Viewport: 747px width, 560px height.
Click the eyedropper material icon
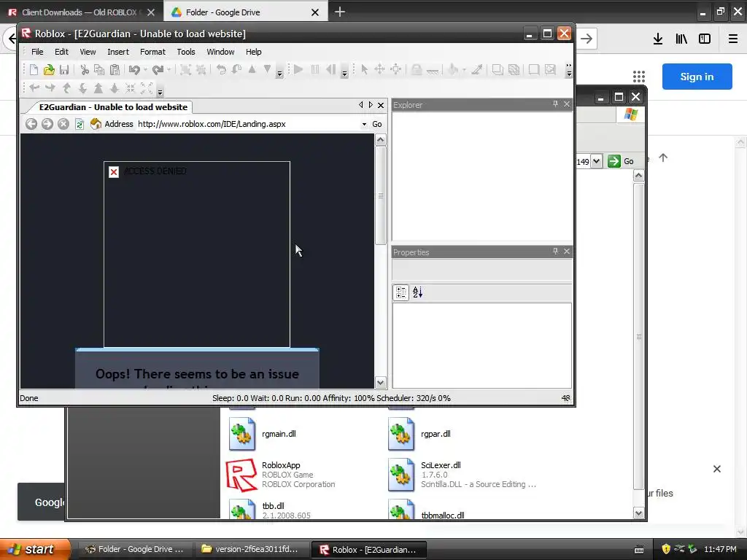tap(477, 69)
